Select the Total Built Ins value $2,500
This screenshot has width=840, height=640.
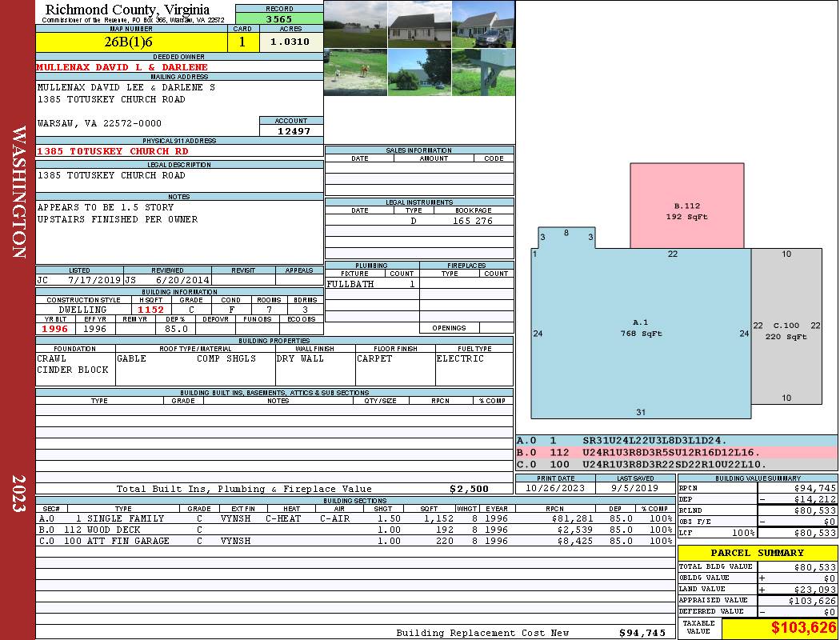(x=469, y=489)
